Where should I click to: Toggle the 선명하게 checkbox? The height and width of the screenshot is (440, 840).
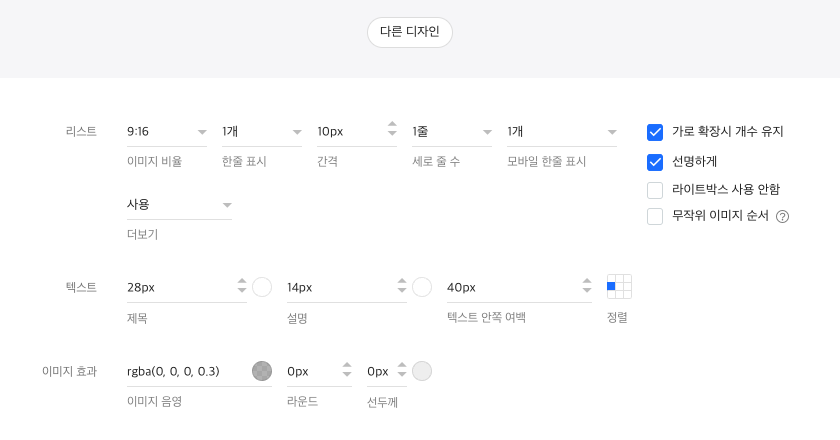655,161
